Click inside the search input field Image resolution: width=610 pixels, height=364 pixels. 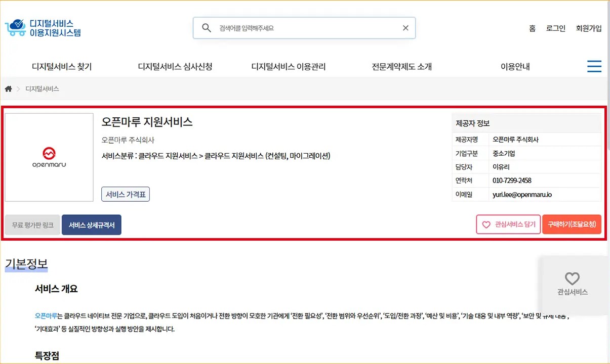coord(304,28)
